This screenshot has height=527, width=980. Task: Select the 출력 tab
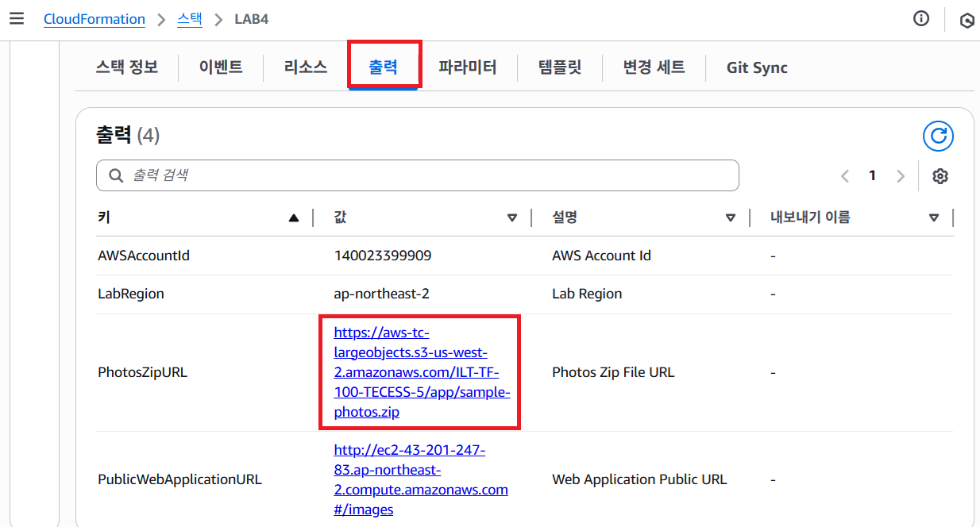pos(383,67)
